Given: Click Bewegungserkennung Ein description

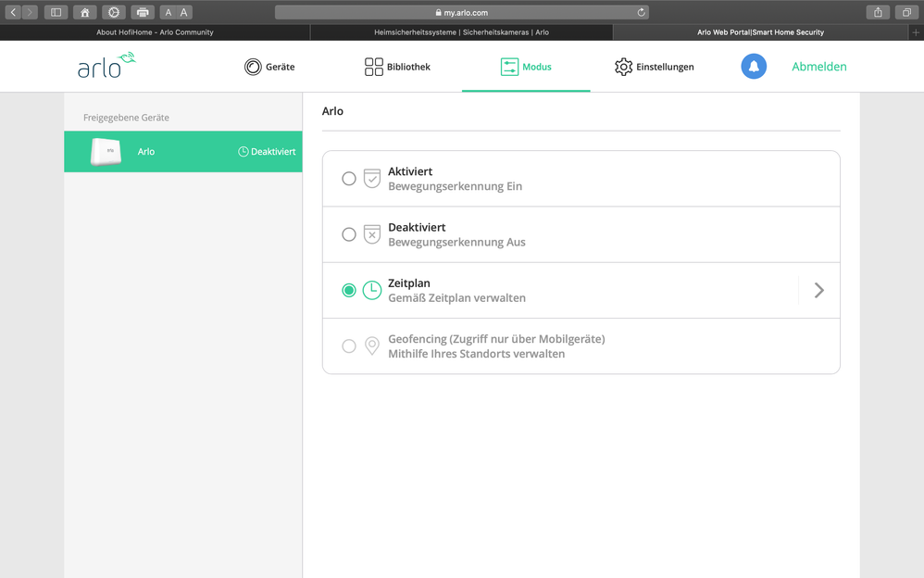Looking at the screenshot, I should pyautogui.click(x=455, y=186).
